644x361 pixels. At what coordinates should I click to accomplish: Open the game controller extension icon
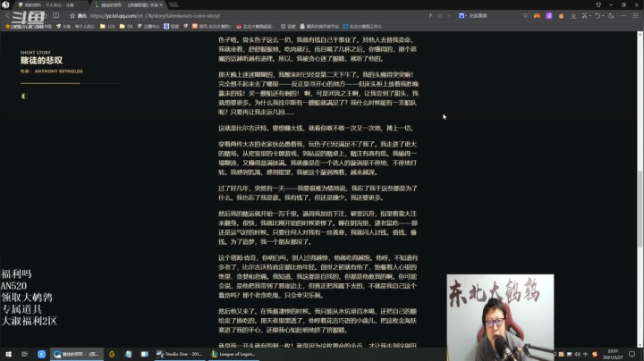coord(537,15)
